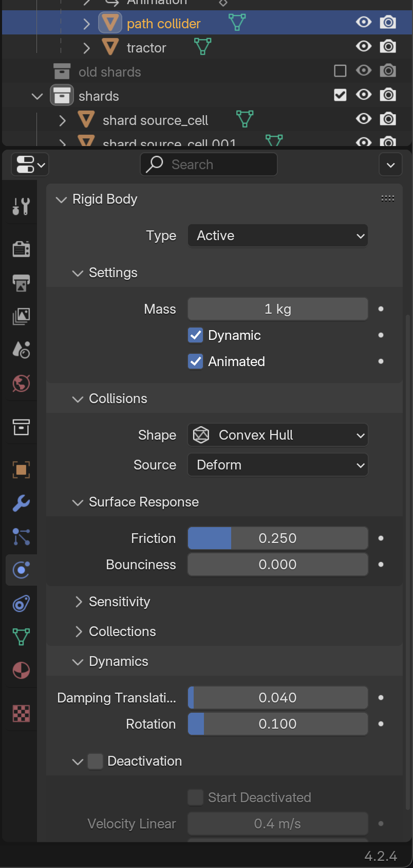413x868 pixels.
Task: Uncheck the Dynamic checkbox
Action: pos(196,335)
